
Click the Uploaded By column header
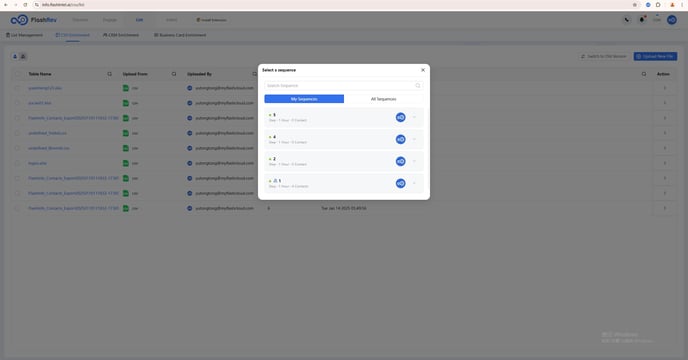click(x=199, y=74)
